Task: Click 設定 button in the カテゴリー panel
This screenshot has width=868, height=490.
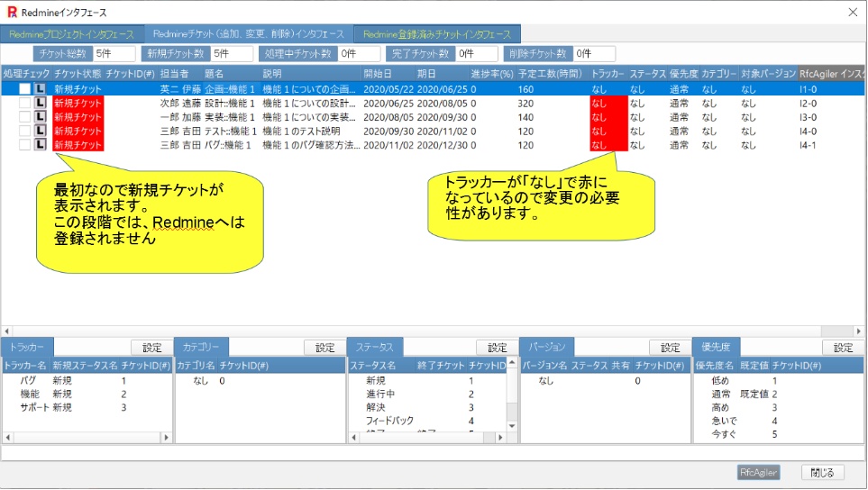Action: pos(325,348)
